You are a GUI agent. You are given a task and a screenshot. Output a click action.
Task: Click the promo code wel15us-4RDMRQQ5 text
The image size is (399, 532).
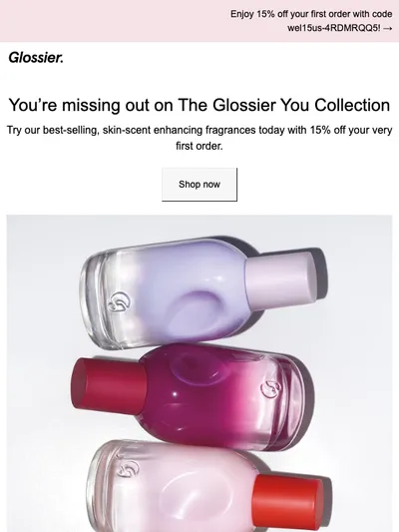334,28
